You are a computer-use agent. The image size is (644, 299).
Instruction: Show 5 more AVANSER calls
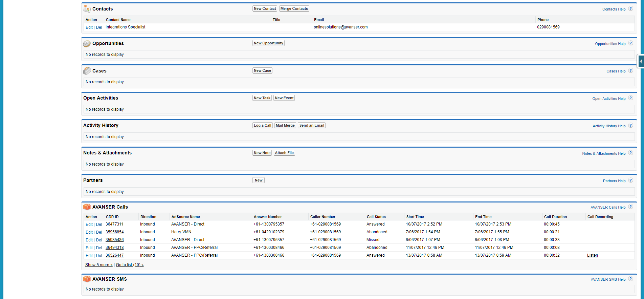pyautogui.click(x=99, y=265)
